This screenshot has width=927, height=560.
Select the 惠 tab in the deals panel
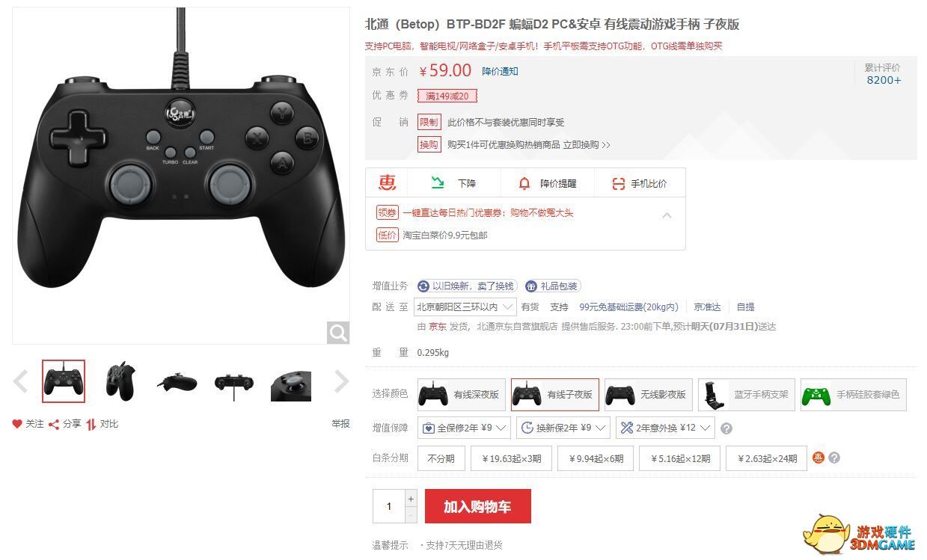click(388, 183)
